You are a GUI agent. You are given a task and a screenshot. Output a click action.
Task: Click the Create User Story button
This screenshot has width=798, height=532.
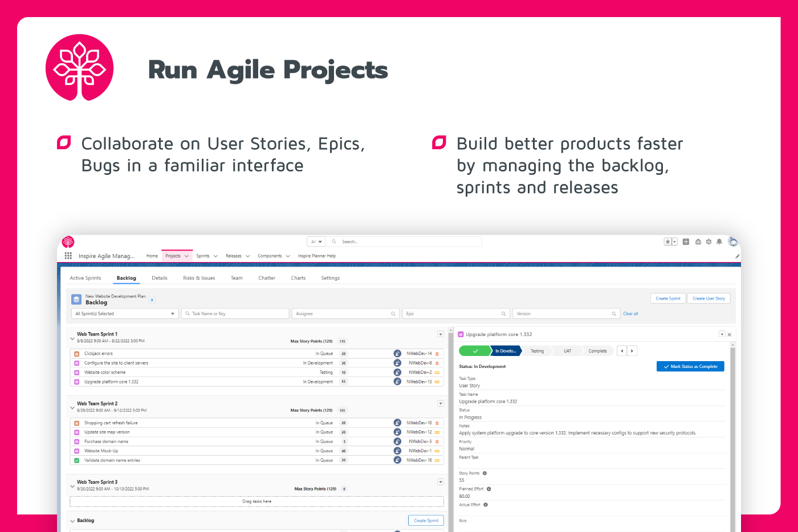(709, 298)
